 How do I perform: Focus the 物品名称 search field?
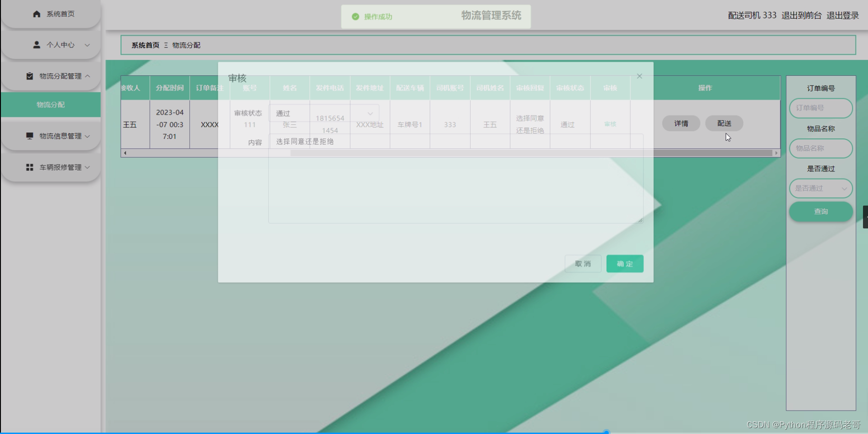(x=821, y=148)
